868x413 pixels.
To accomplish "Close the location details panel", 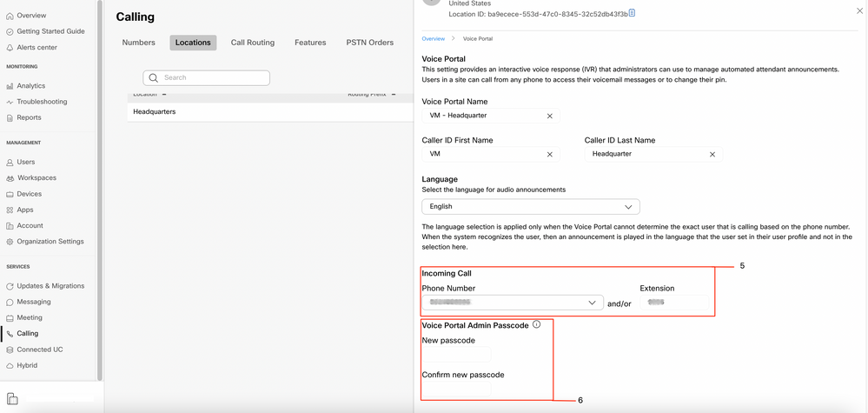I will [859, 10].
